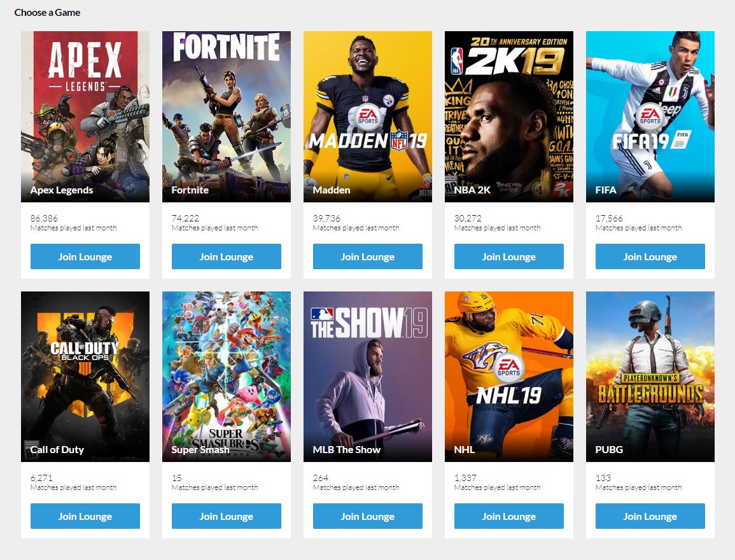Select the Madden NFL 19 cover art

(x=368, y=116)
